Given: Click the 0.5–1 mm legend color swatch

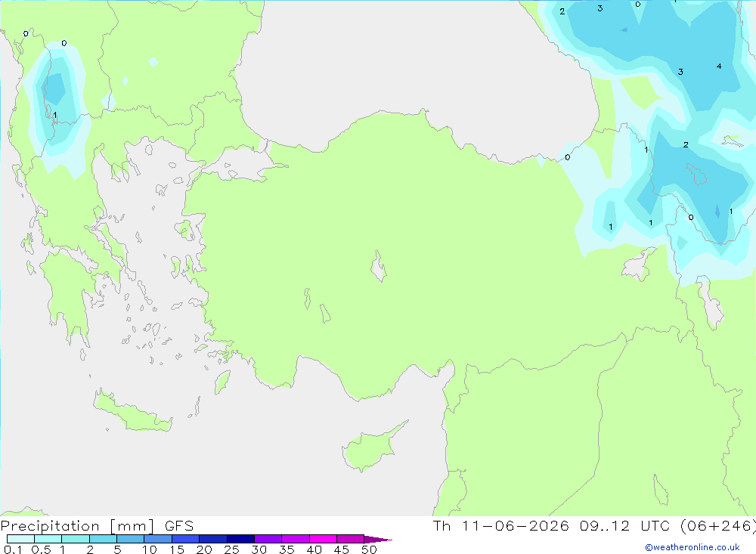Looking at the screenshot, I should pyautogui.click(x=48, y=539).
